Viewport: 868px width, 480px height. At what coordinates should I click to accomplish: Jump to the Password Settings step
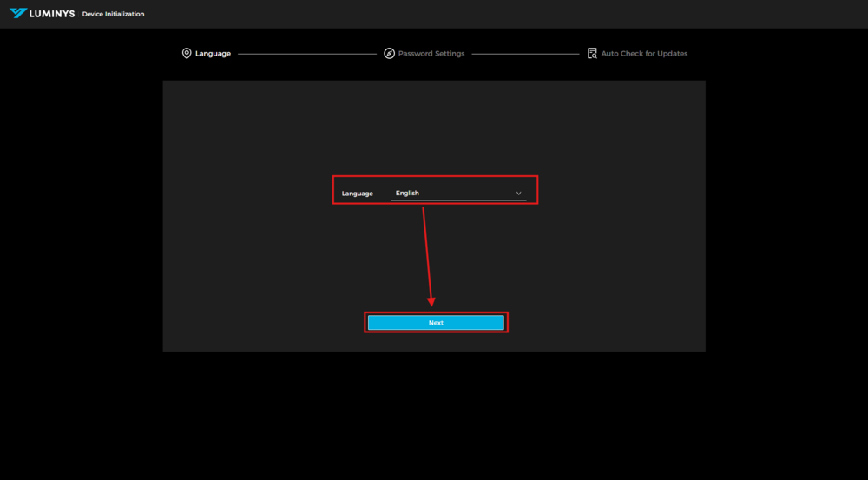[x=431, y=54]
